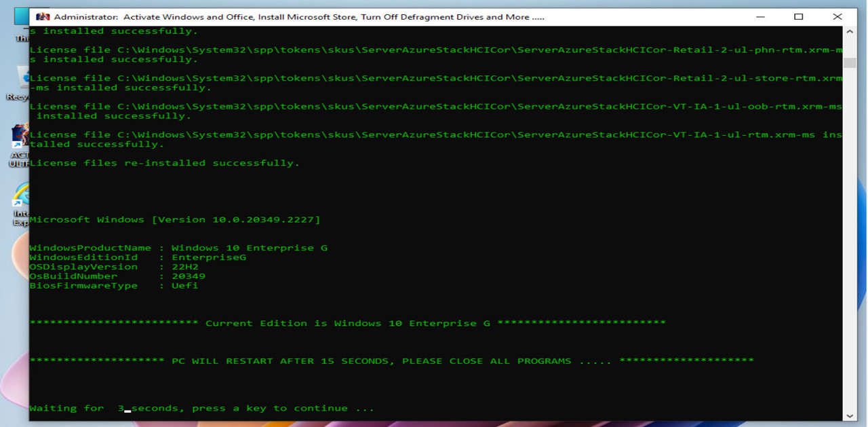Click license line ending 'Retail-2-ul-phn-rtm.xrm-m'

[x=436, y=50]
